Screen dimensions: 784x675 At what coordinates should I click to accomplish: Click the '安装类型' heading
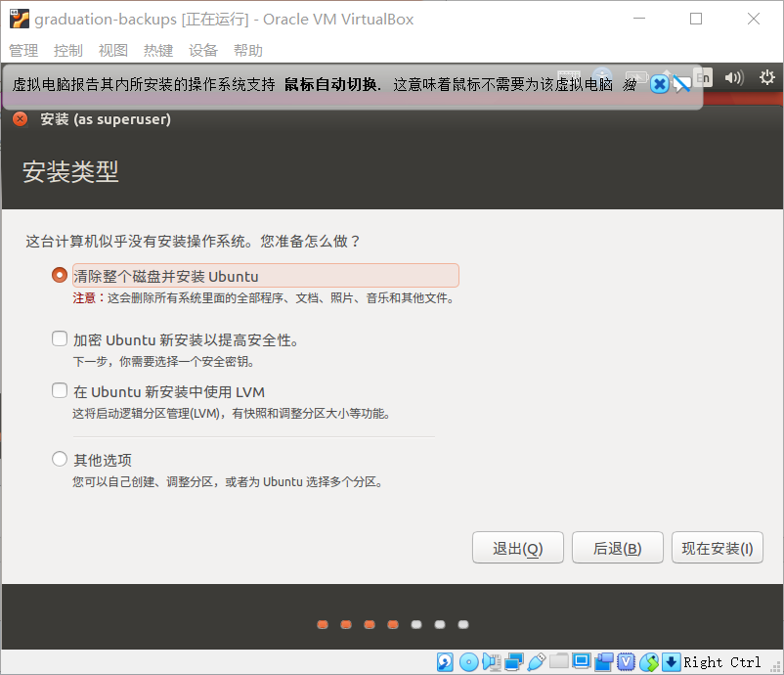70,171
